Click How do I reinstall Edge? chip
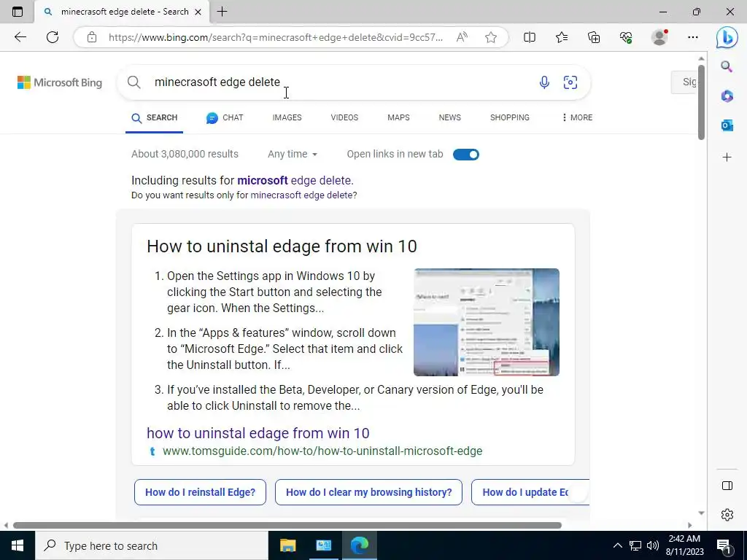 click(x=200, y=492)
